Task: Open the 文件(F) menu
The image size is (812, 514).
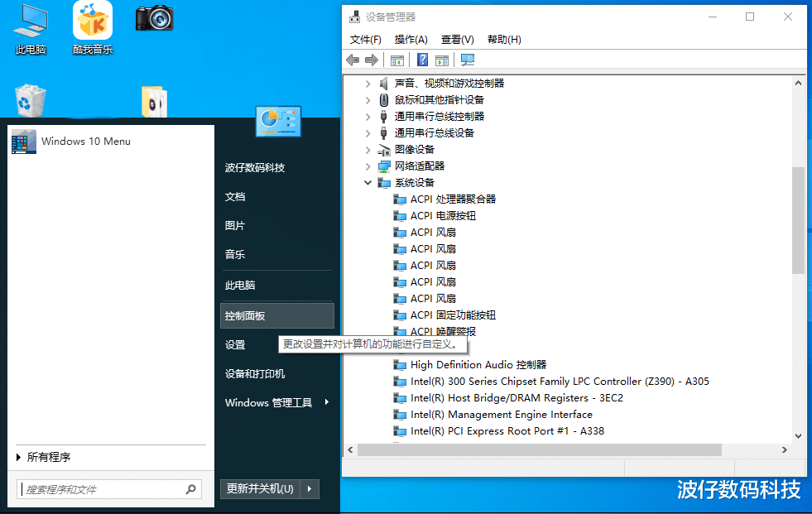Action: (366, 40)
